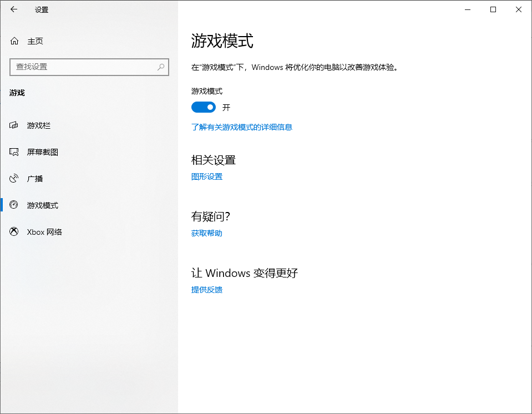The height and width of the screenshot is (414, 532).
Task: Click the back arrow
Action: [13, 9]
